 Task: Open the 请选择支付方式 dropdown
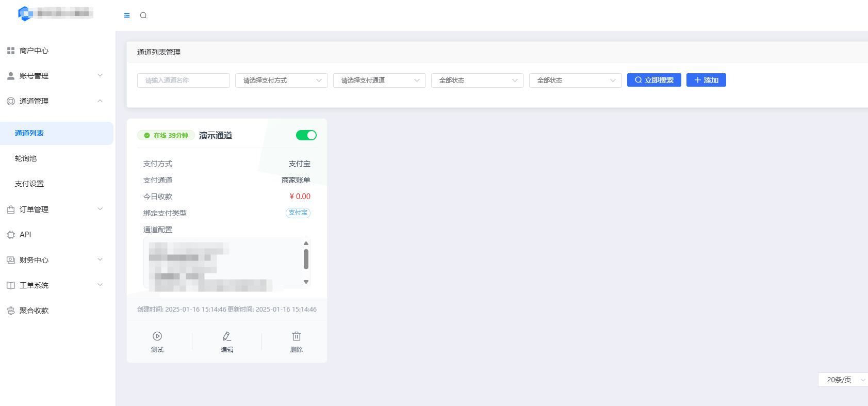pos(282,80)
